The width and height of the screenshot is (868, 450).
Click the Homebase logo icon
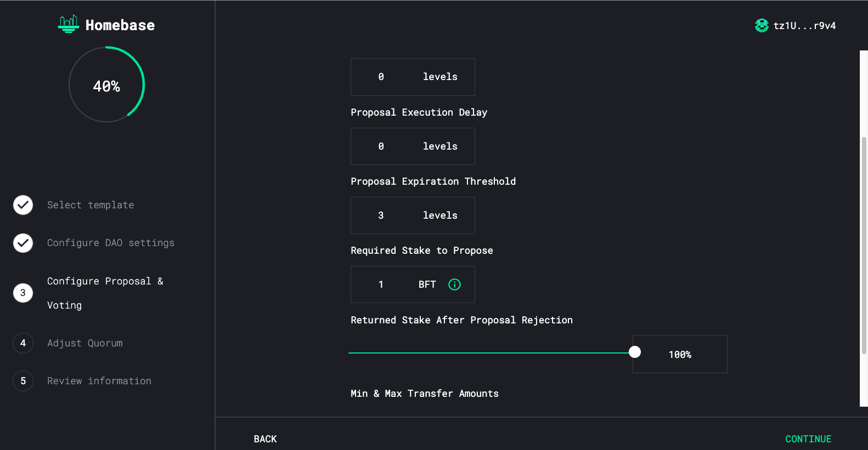[69, 24]
